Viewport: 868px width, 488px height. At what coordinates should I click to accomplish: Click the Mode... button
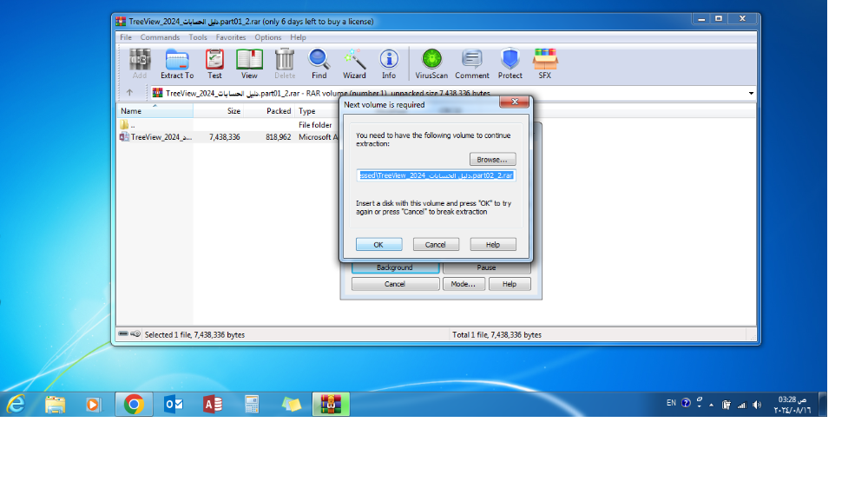(x=464, y=284)
